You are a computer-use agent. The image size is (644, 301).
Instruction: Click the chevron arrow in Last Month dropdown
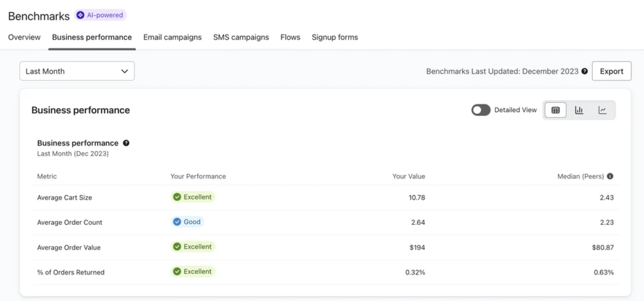click(x=124, y=71)
